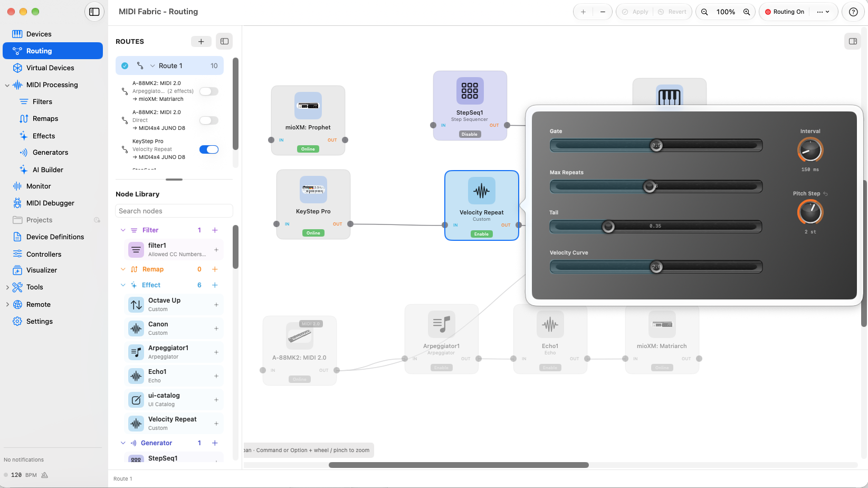Uncheck the Route 1 enabled checkmark
This screenshot has height=488, width=868.
(125, 66)
